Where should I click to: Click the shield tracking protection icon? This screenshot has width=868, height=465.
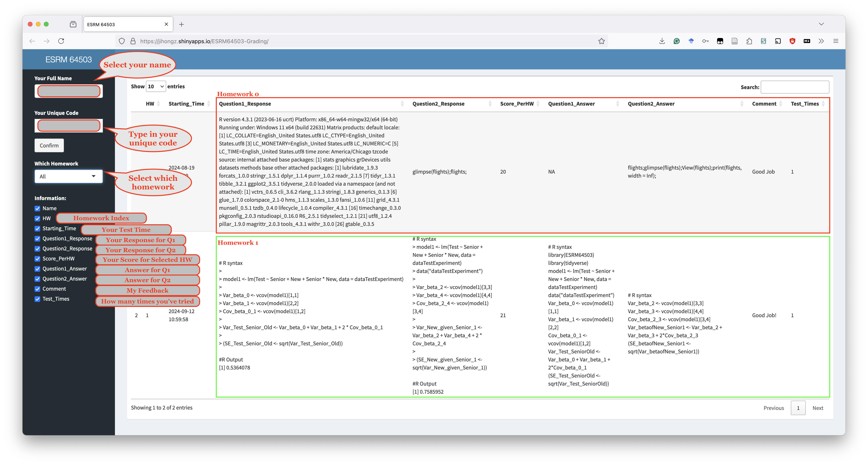click(122, 41)
